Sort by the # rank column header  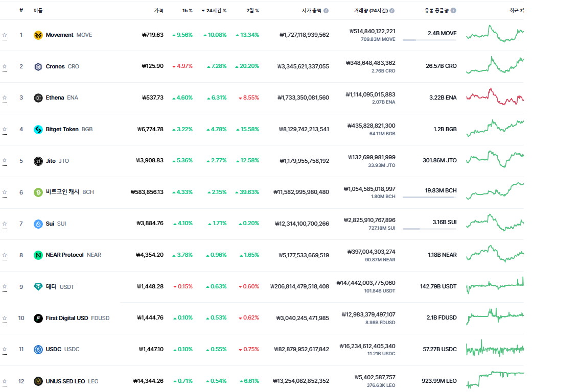21,10
